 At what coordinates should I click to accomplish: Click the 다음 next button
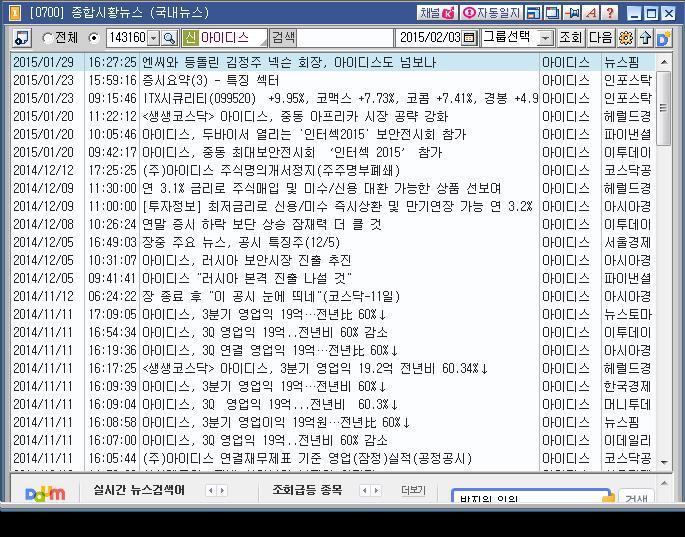pyautogui.click(x=600, y=38)
